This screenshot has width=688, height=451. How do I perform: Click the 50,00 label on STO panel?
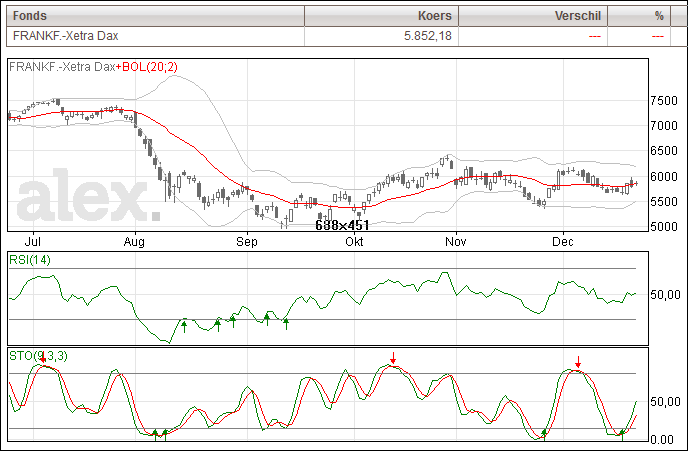click(665, 402)
